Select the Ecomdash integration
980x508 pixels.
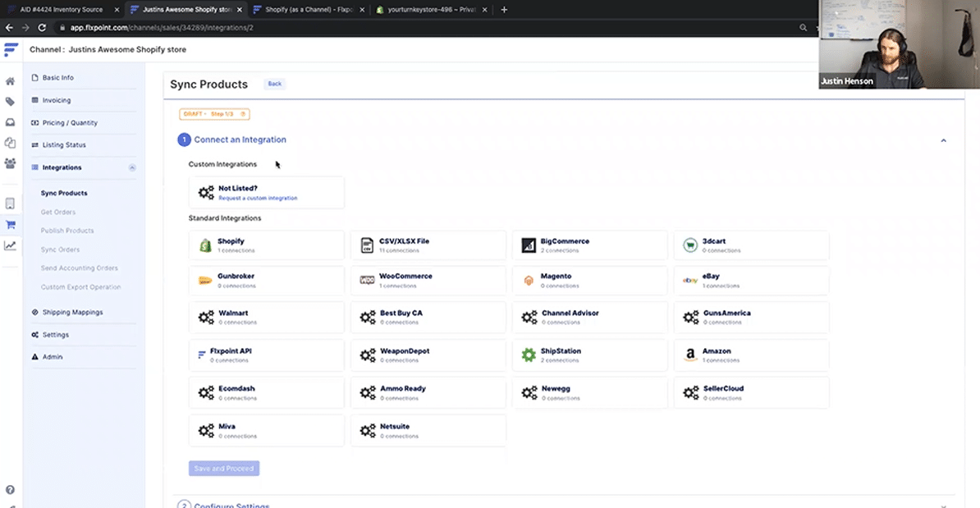(x=266, y=393)
